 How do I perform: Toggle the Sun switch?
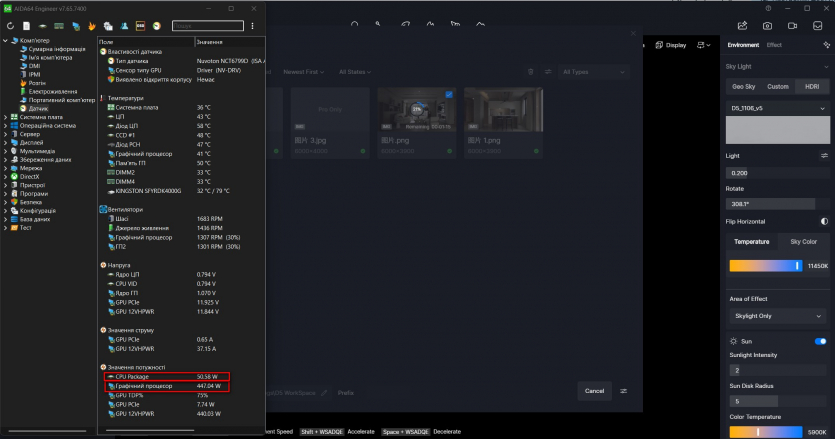(x=821, y=341)
